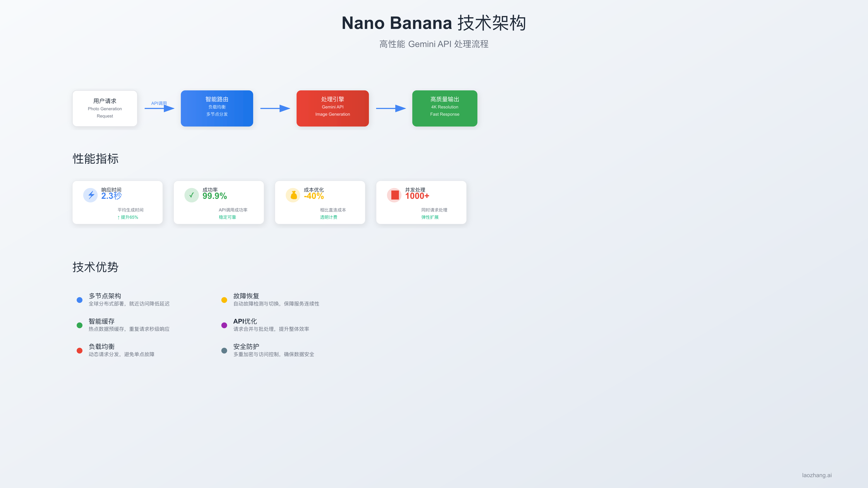Click the 性能指标 section heading
This screenshot has width=868, height=488.
point(95,159)
